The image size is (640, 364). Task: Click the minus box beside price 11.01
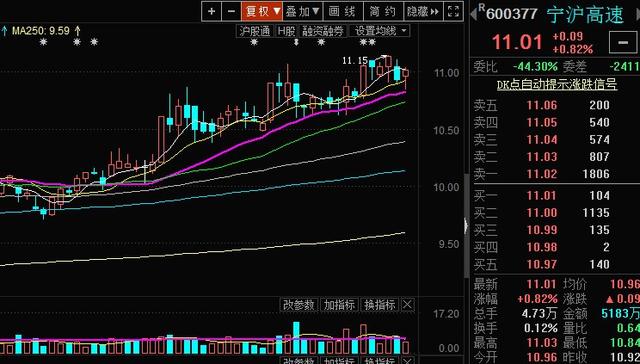(x=623, y=42)
